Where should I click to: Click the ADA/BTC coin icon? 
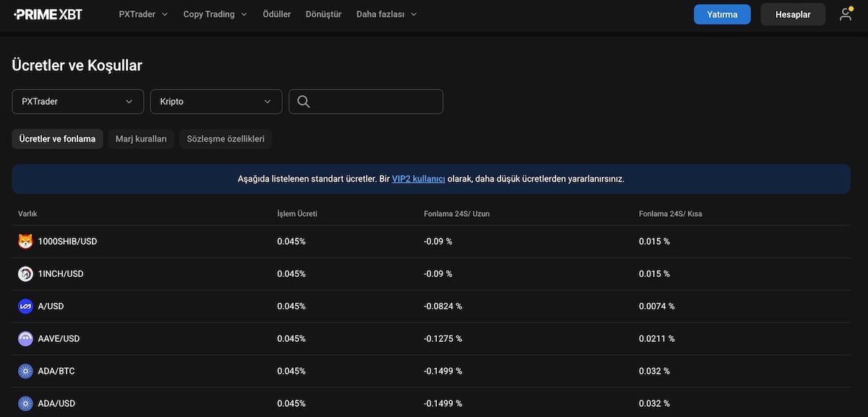pos(25,371)
